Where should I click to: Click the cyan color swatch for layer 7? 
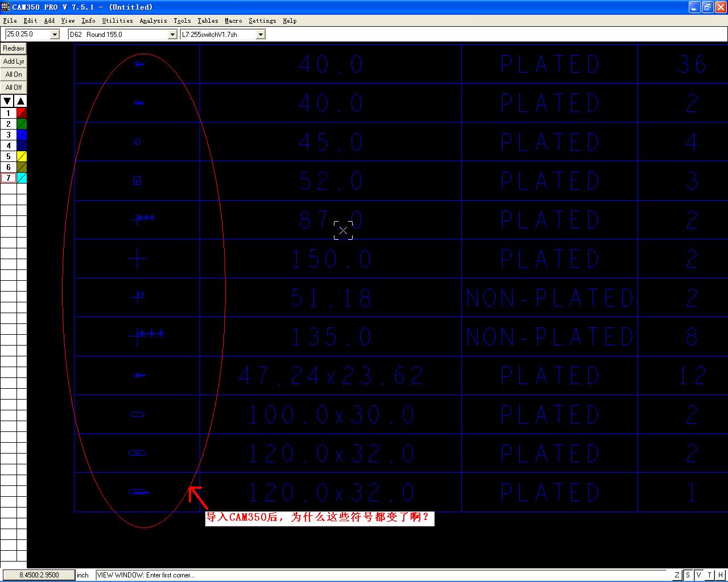point(22,178)
